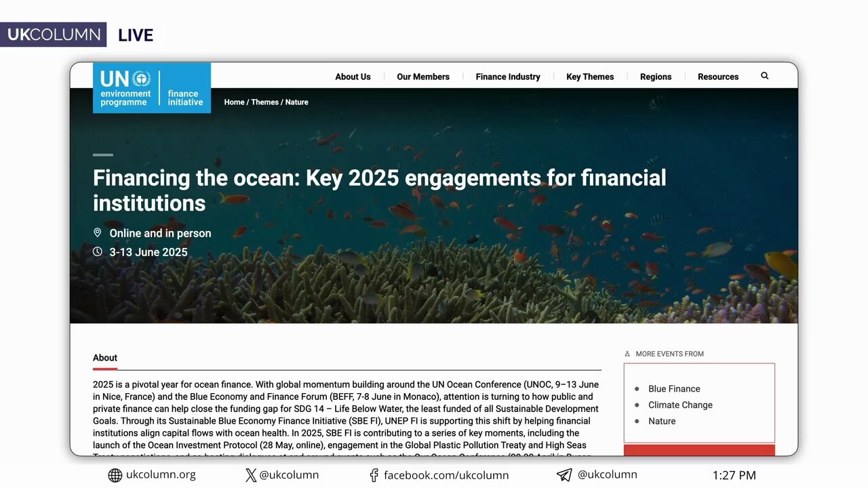
Task: Open the Nature events link in sidebar
Action: 662,422
